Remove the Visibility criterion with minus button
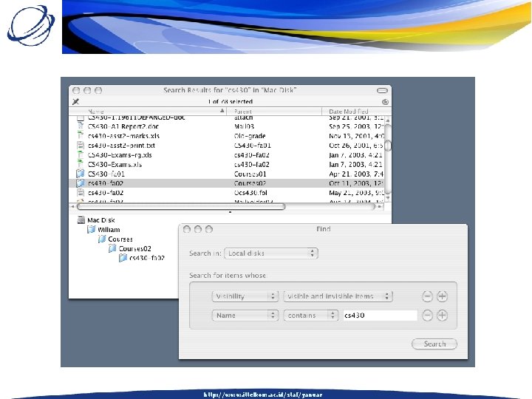 coord(427,296)
